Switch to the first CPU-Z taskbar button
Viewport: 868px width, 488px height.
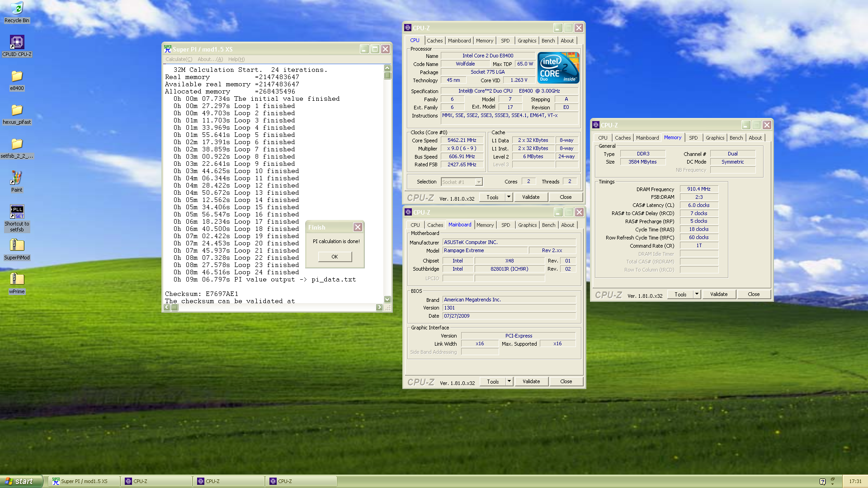tap(156, 481)
